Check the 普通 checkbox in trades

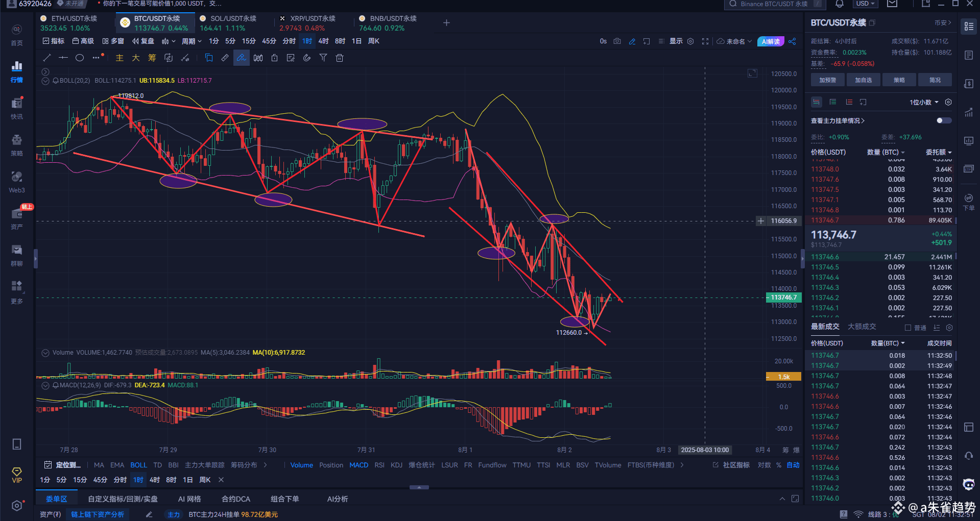[x=907, y=328]
